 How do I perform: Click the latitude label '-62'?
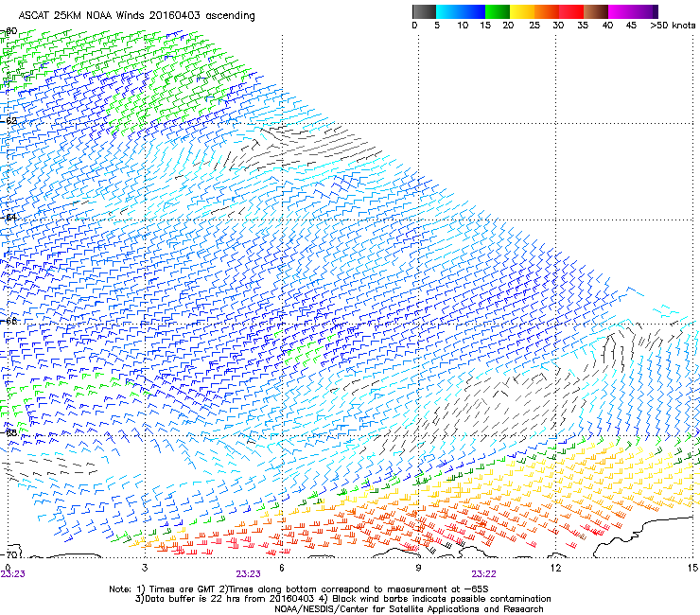9,121
